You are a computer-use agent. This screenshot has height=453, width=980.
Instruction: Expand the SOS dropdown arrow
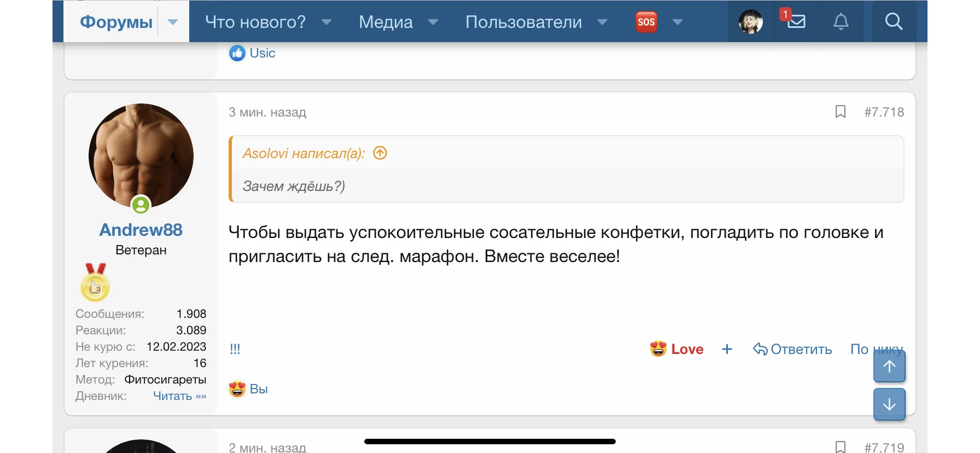[x=678, y=22]
